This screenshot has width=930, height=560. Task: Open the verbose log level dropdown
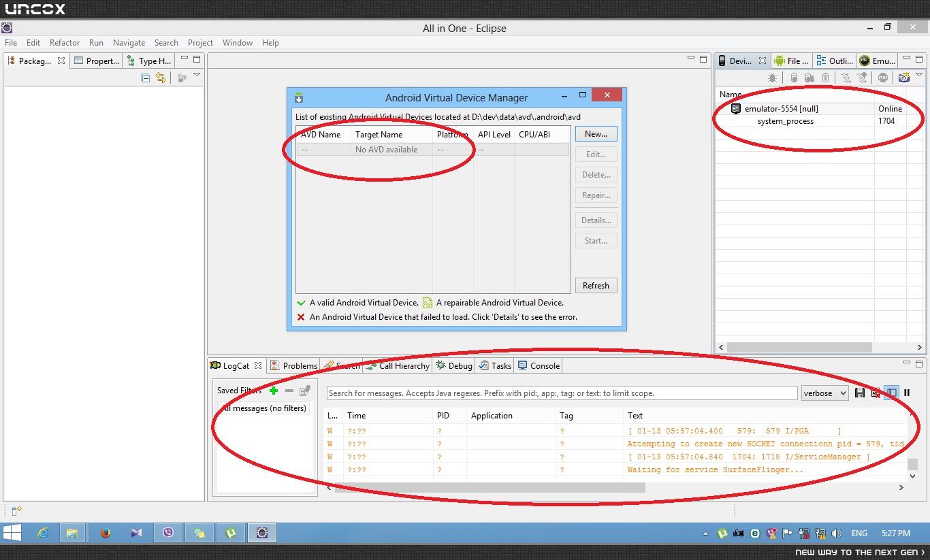point(824,393)
